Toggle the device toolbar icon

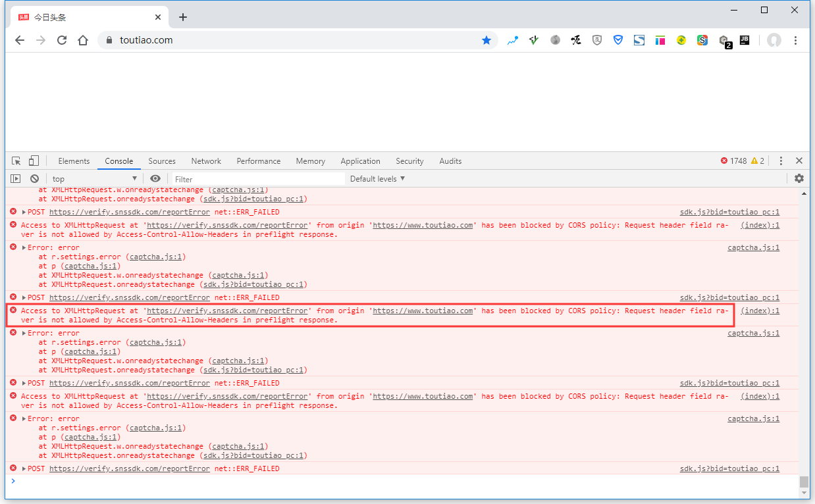pos(34,161)
